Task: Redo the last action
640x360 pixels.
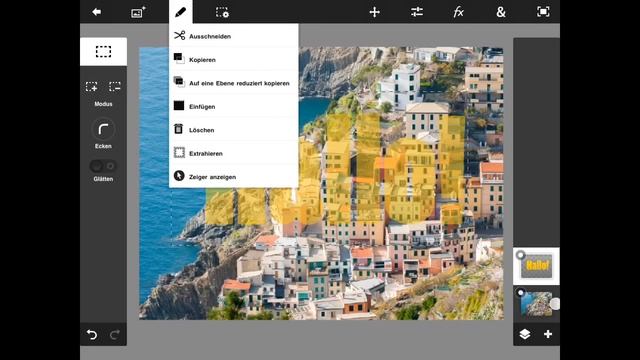Action: tap(115, 335)
